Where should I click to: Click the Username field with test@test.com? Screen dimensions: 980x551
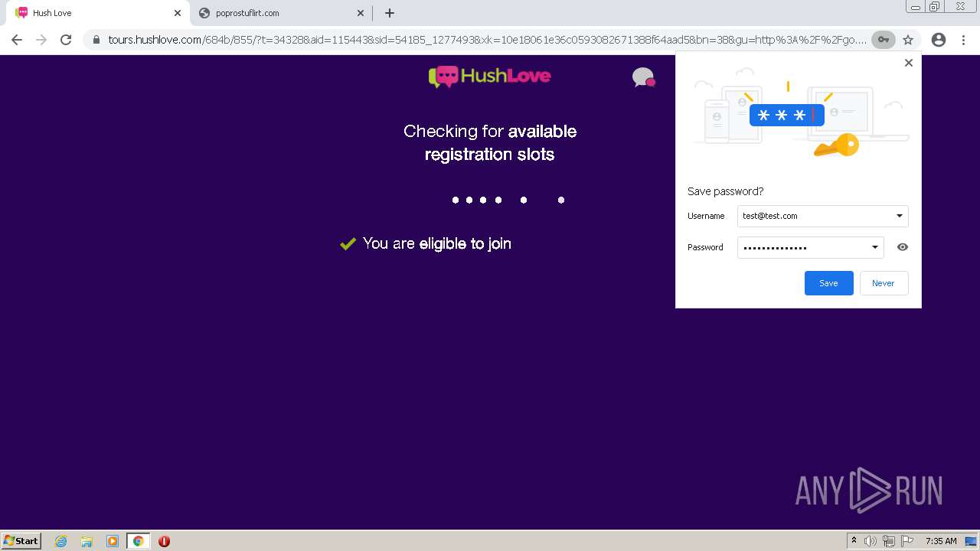tap(823, 216)
